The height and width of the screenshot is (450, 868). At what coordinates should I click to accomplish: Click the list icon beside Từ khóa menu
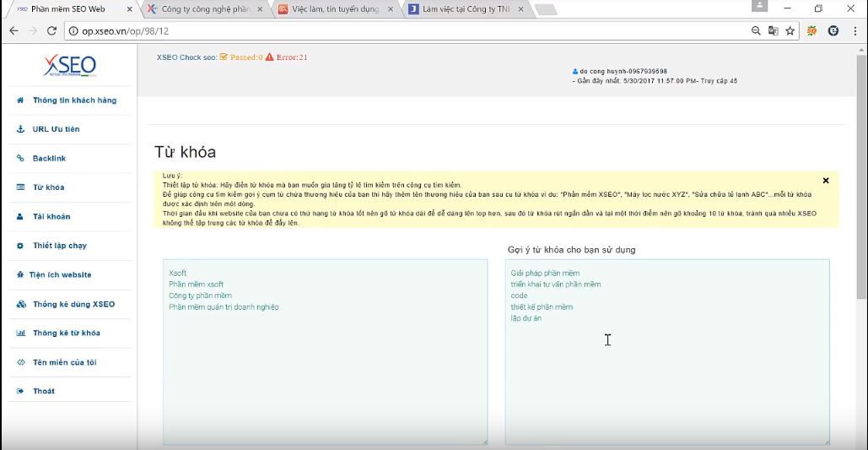(20, 187)
